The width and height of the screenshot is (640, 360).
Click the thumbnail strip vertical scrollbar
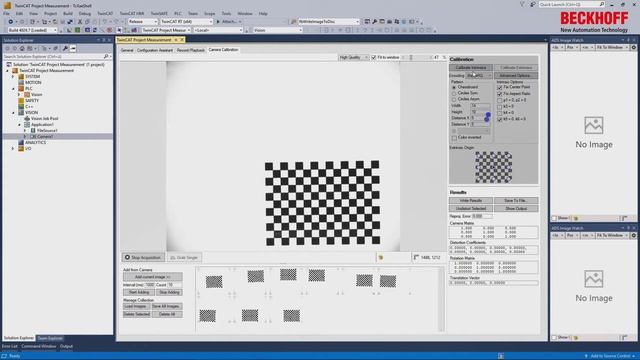pos(441,299)
